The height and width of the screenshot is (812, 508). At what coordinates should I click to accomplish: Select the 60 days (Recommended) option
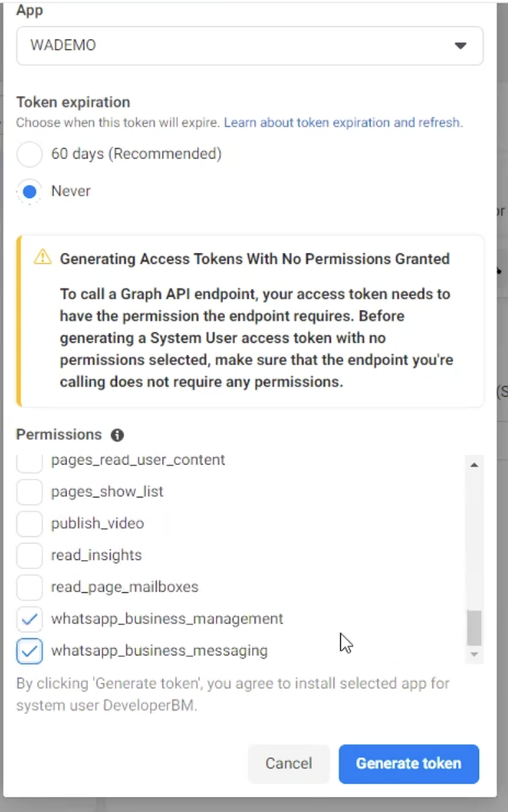tap(29, 154)
